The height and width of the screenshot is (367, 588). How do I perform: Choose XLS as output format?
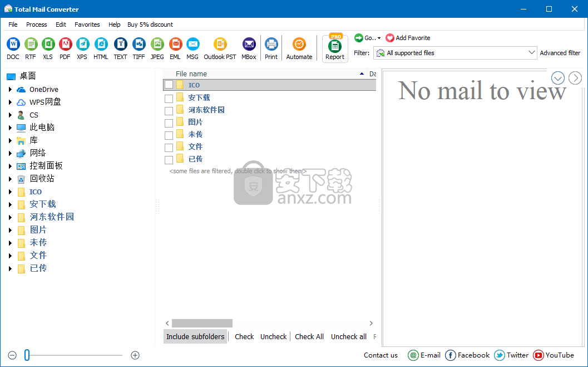pos(48,48)
